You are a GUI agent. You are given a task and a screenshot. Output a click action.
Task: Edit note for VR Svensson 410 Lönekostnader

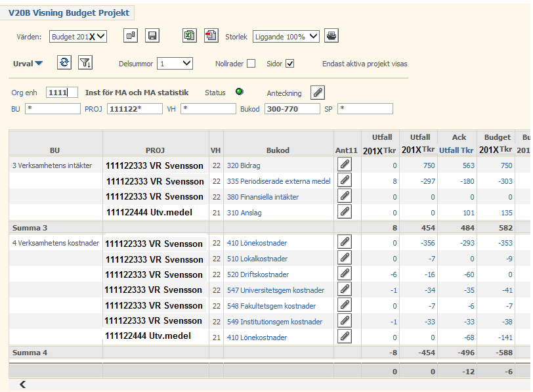point(345,242)
